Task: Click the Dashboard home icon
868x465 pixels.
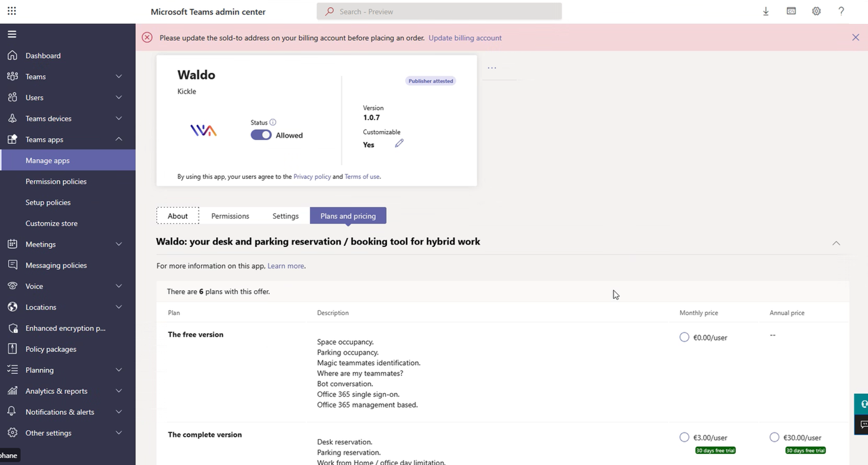Action: 12,55
